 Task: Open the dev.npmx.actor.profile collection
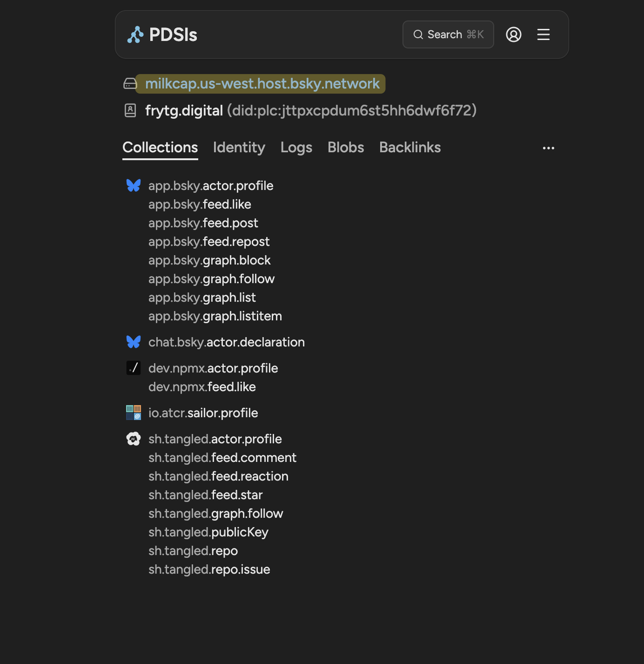point(213,368)
